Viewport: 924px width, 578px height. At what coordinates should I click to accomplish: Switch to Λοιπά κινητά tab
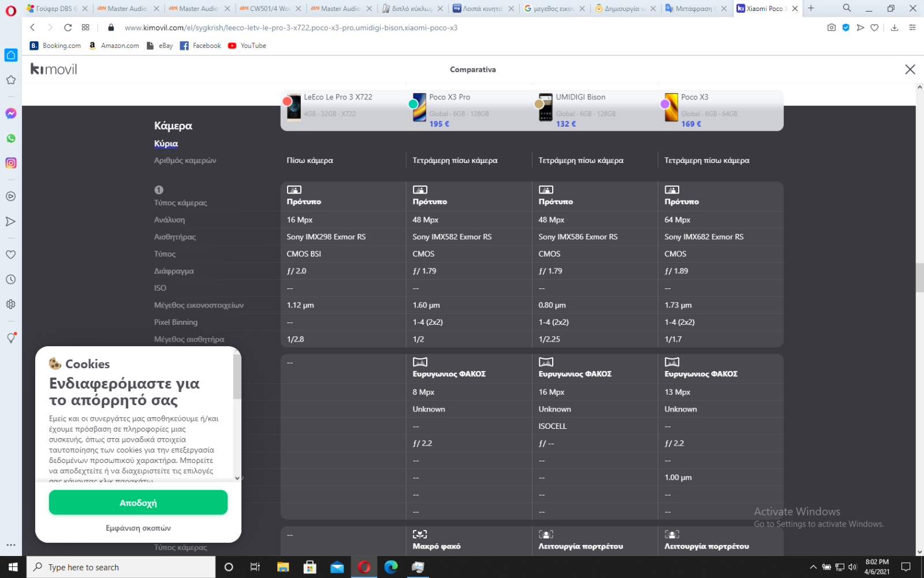482,9
